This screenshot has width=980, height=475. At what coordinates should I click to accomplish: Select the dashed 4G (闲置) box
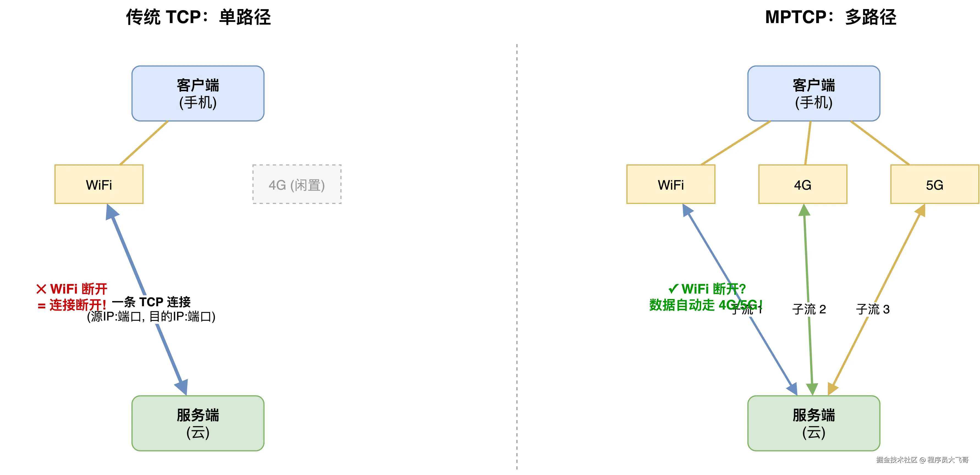point(297,184)
